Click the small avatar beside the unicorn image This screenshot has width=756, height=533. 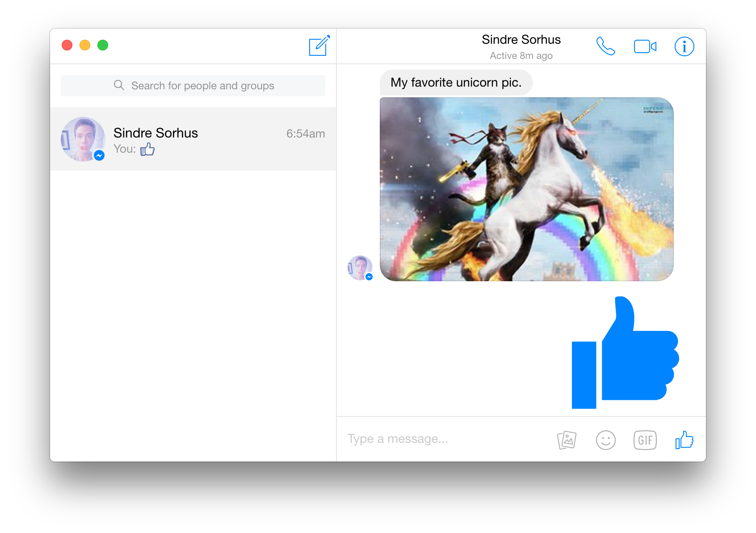[360, 268]
